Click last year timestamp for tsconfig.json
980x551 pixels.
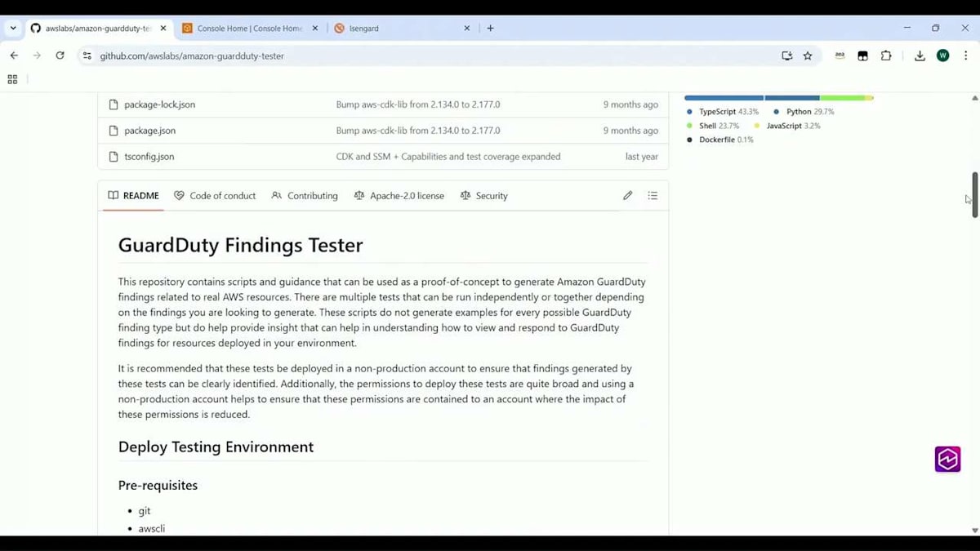(642, 157)
